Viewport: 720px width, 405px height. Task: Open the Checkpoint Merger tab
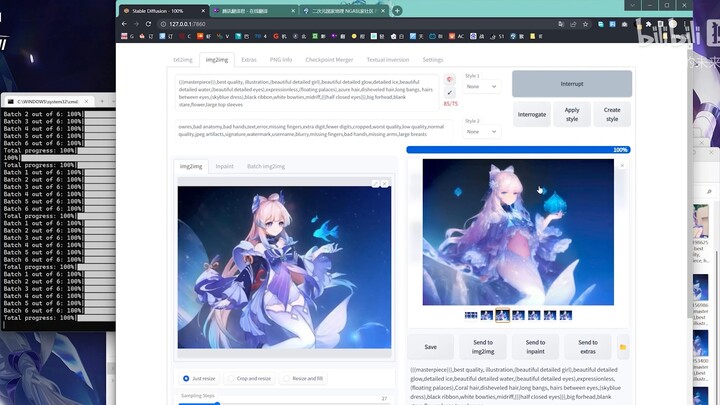[x=329, y=60]
